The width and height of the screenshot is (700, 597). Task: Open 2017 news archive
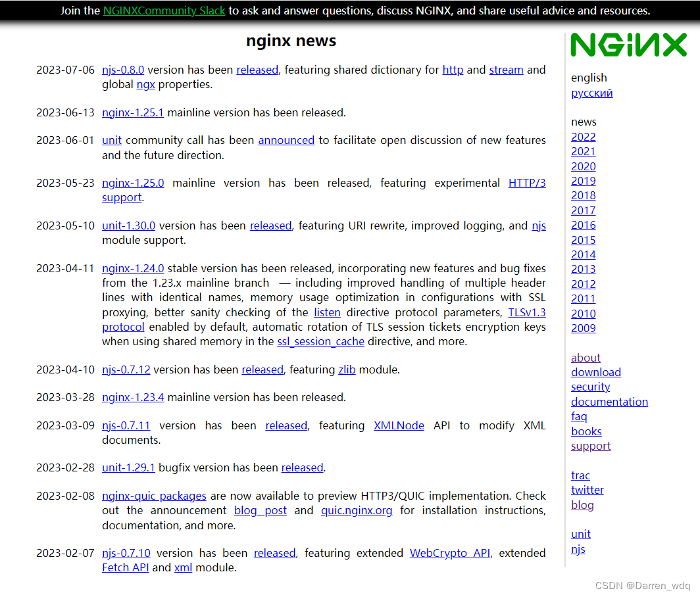[583, 211]
